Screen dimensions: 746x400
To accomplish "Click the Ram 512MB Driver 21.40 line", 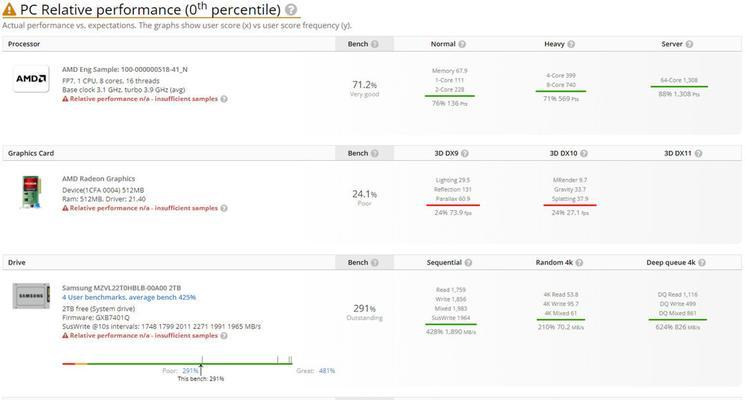I will pyautogui.click(x=104, y=199).
